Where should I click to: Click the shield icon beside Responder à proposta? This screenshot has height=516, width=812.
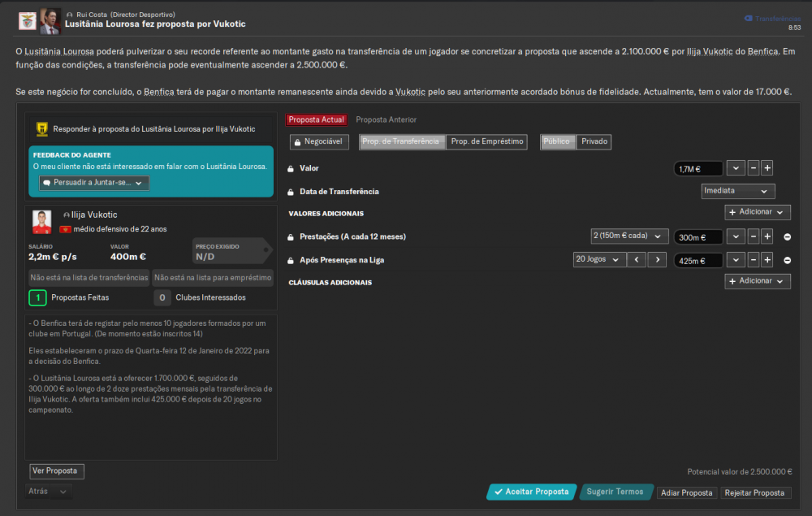point(42,129)
